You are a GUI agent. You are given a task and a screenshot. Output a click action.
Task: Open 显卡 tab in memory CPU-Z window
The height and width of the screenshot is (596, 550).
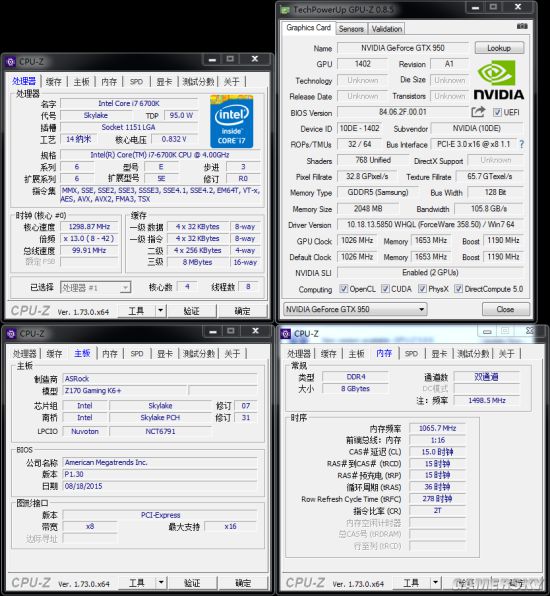(x=439, y=353)
